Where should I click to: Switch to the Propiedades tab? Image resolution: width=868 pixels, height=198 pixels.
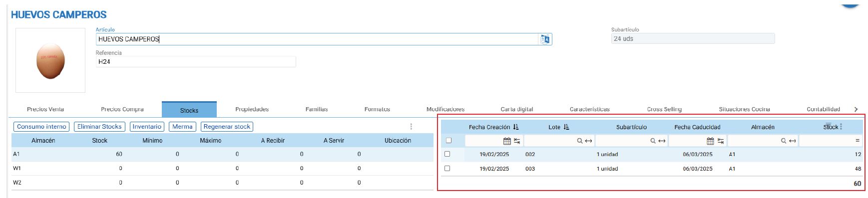252,109
